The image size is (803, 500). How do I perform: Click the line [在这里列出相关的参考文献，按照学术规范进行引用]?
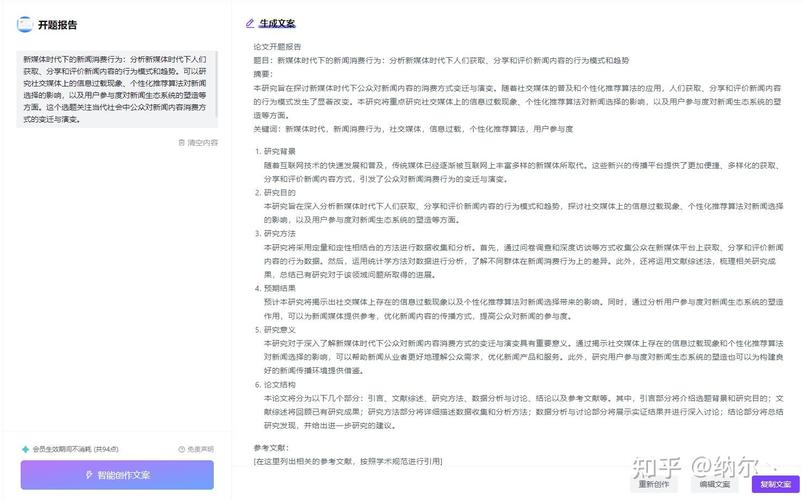[x=348, y=461]
